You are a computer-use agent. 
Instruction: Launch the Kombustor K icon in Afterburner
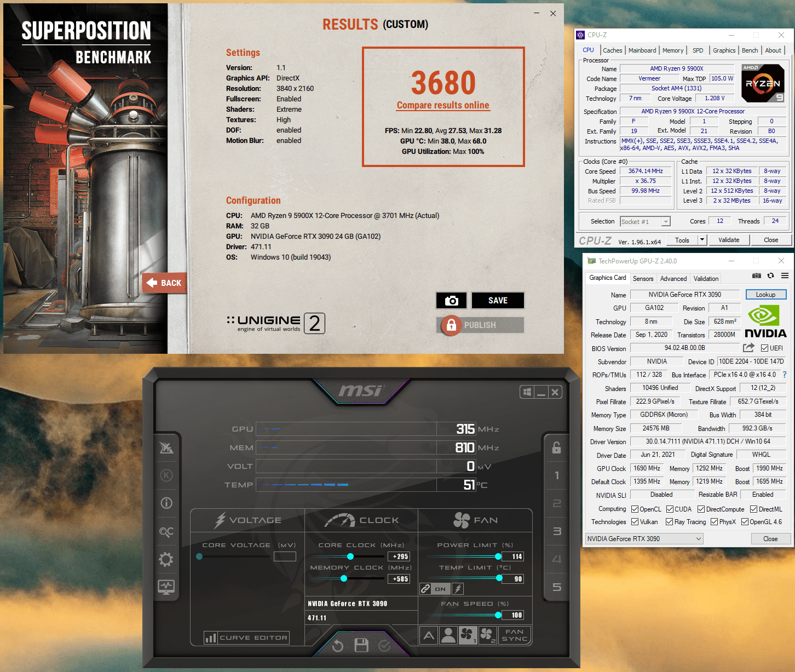coord(166,475)
